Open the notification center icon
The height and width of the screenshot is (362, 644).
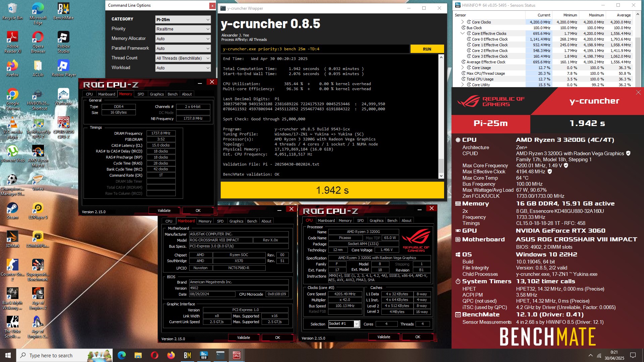pyautogui.click(x=633, y=355)
